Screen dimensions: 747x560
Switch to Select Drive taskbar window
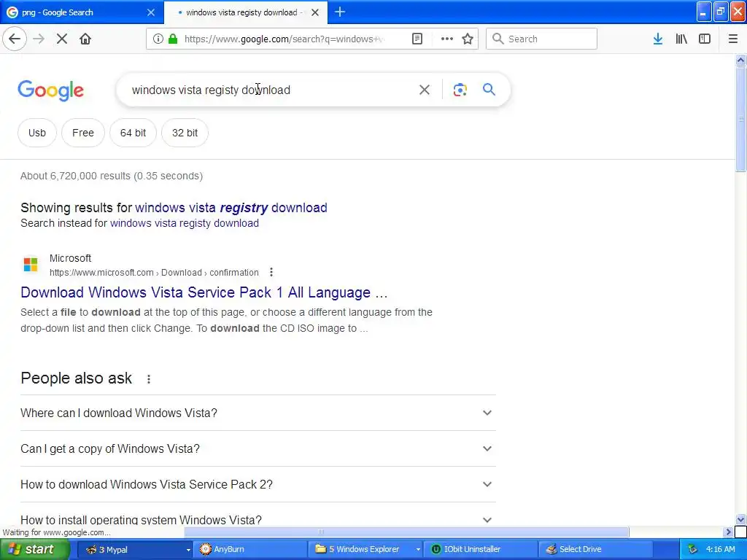coord(596,549)
